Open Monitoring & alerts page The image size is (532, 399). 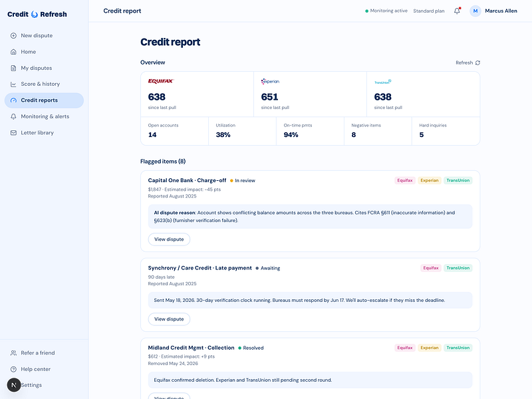(x=44, y=117)
